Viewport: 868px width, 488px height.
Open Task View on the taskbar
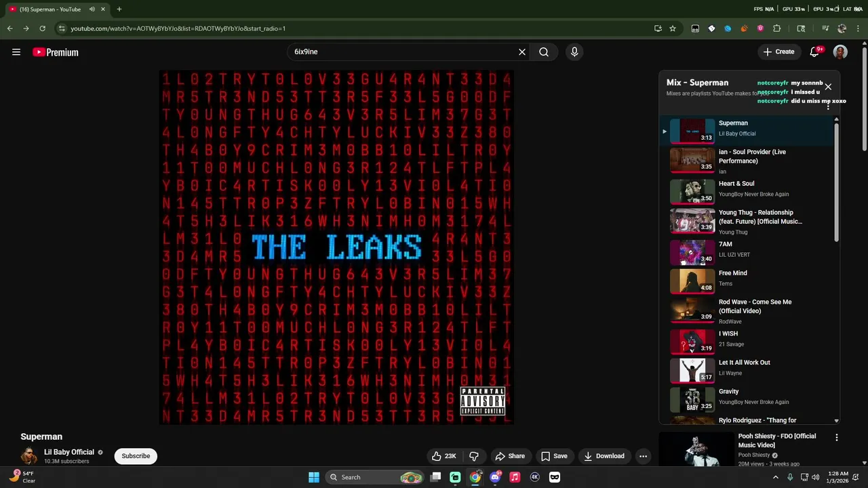[436, 477]
